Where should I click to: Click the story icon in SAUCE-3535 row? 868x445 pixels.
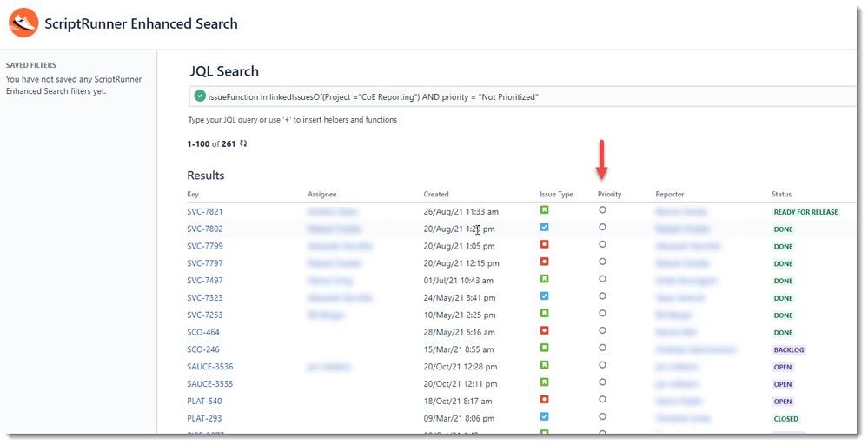(x=544, y=382)
